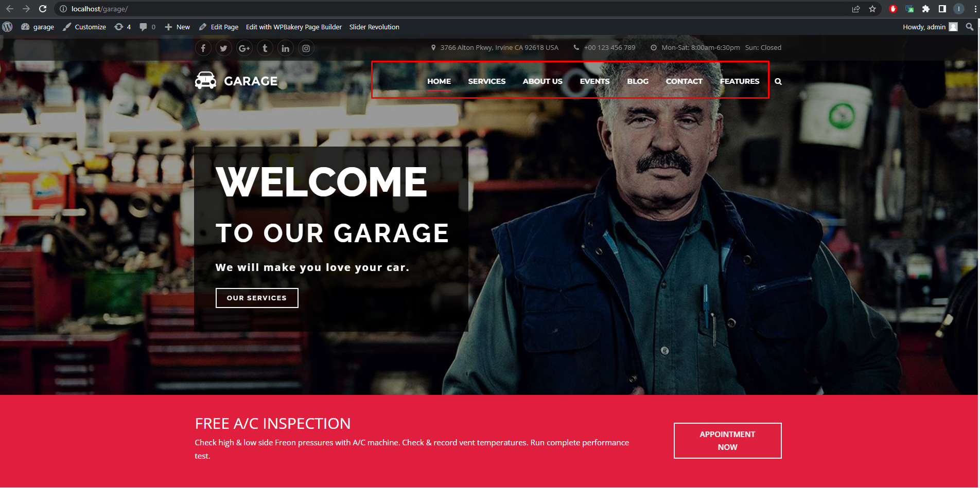Open SERVICES menu item
Screen dimensions: 980x488
click(487, 81)
